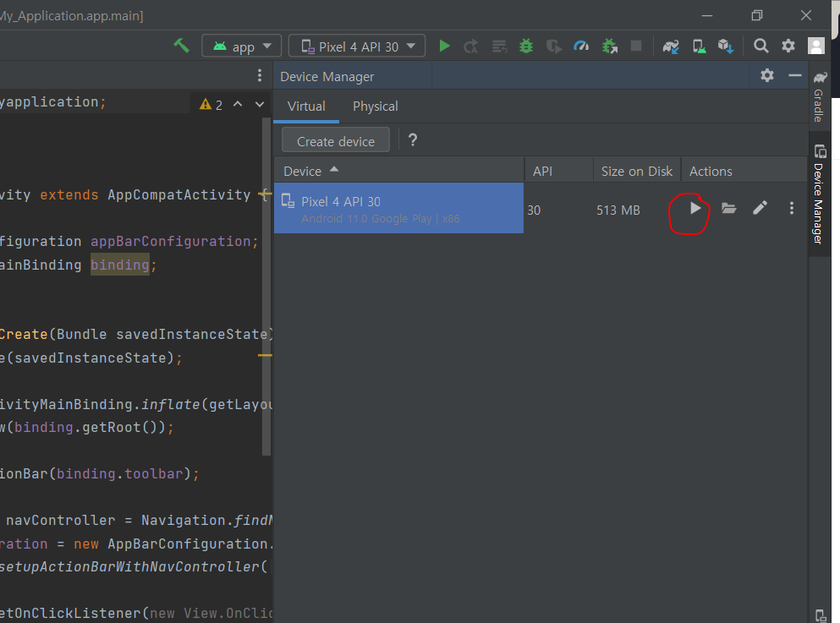Click the Stop square icon in toolbar
The width and height of the screenshot is (840, 623).
636,46
